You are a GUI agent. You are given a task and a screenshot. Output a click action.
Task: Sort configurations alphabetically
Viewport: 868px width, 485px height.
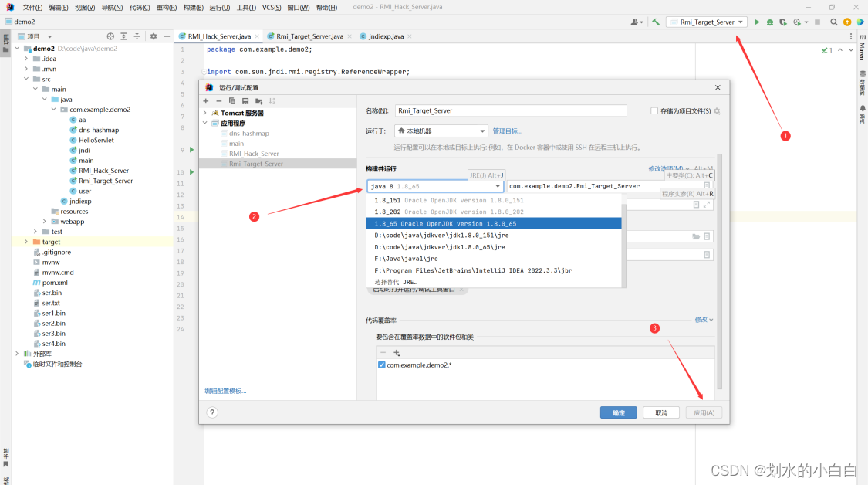pos(272,101)
